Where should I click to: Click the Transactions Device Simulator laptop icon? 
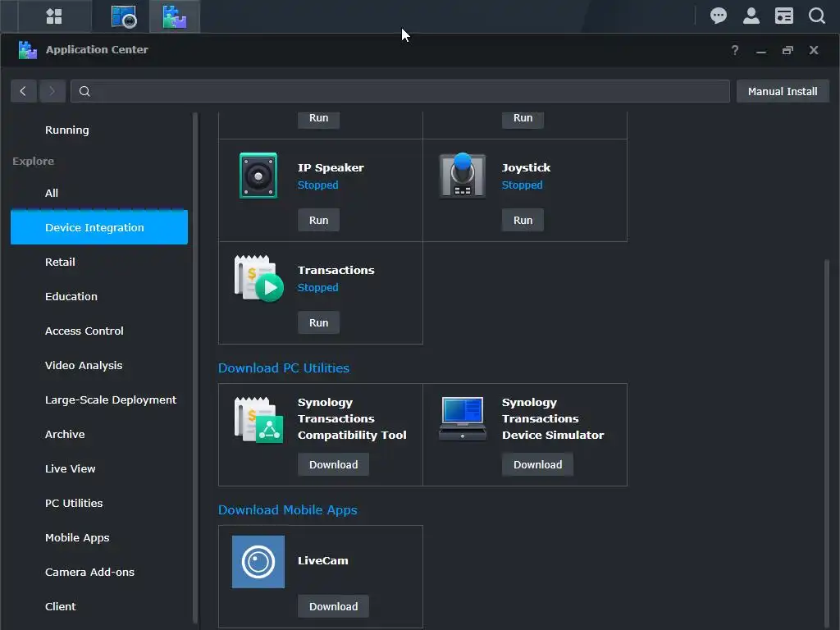[463, 418]
